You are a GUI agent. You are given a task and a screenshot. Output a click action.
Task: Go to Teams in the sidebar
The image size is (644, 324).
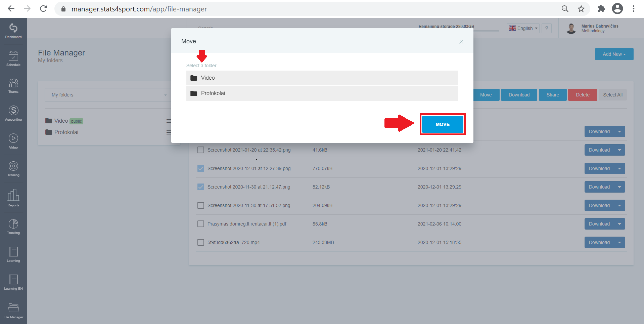pyautogui.click(x=13, y=86)
